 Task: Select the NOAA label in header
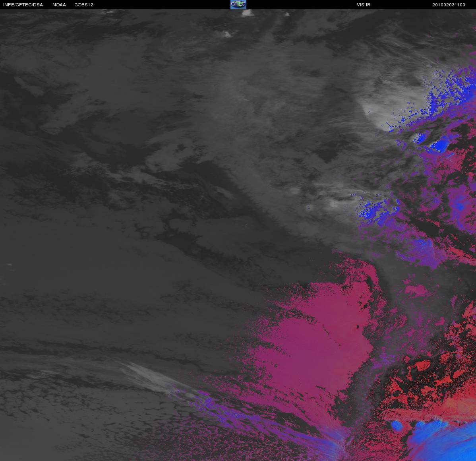[59, 5]
